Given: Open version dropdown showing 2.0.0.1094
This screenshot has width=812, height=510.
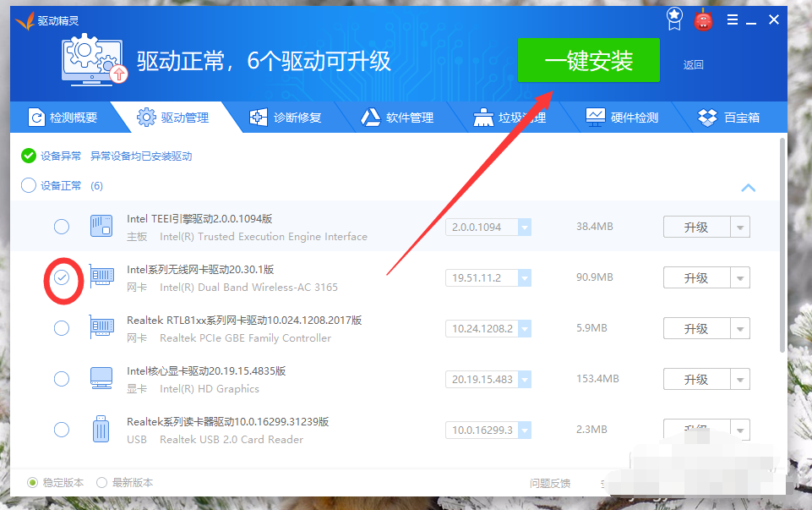Looking at the screenshot, I should pyautogui.click(x=525, y=227).
